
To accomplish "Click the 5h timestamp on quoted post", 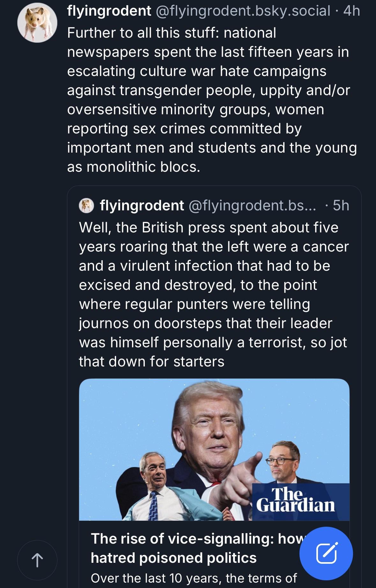I will tap(341, 206).
